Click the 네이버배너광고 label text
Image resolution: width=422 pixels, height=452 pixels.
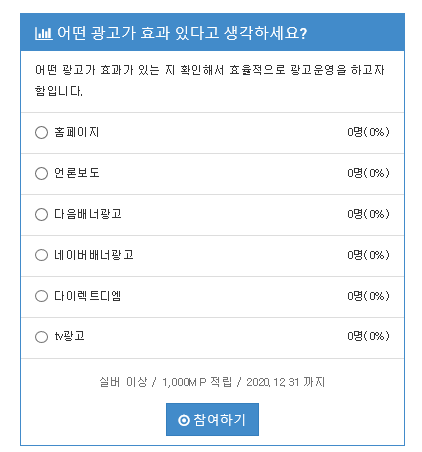94,255
